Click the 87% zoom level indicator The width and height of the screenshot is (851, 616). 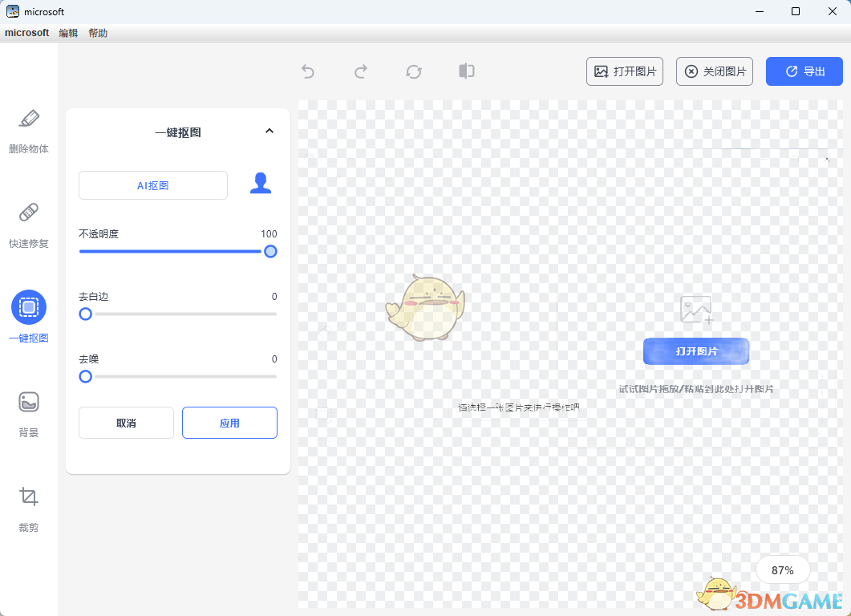point(782,570)
